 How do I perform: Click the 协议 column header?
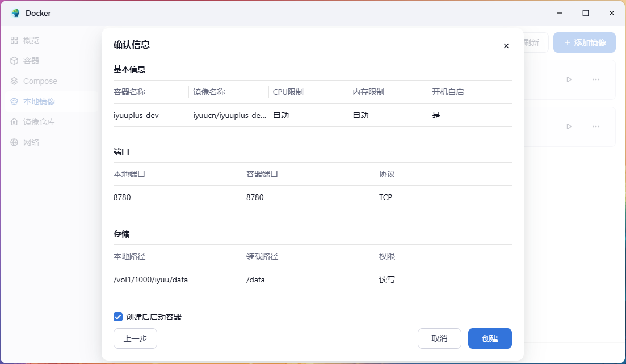coord(387,174)
